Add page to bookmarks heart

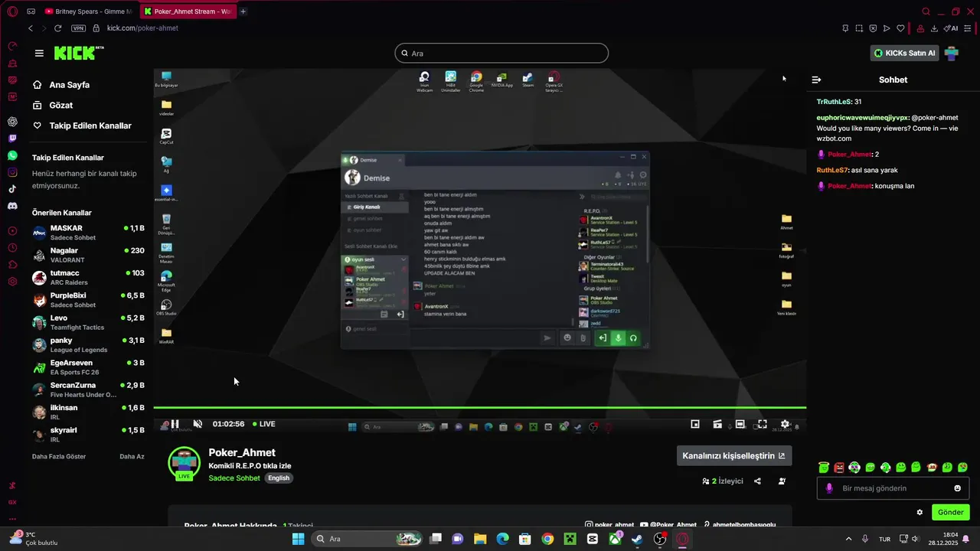point(901,28)
